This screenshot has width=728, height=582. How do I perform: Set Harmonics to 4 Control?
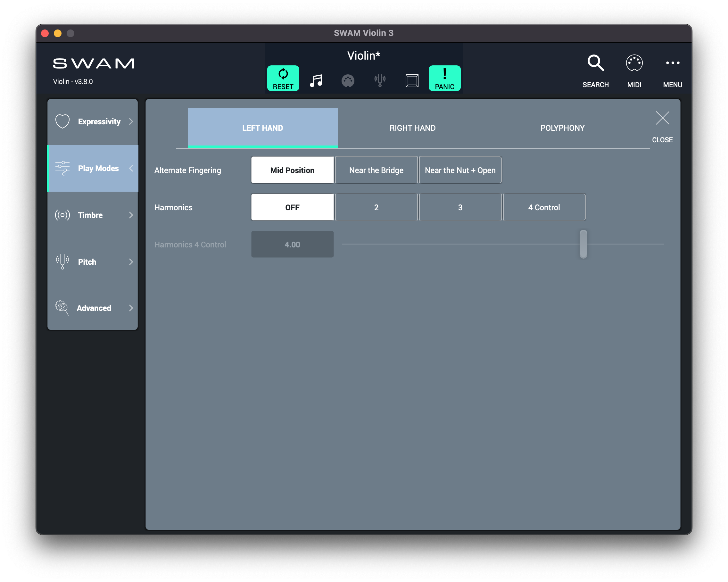544,207
